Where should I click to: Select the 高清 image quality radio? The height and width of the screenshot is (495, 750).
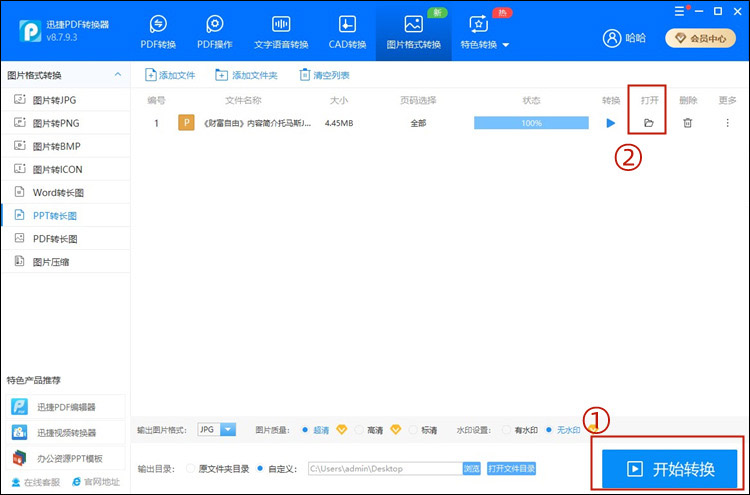359,430
